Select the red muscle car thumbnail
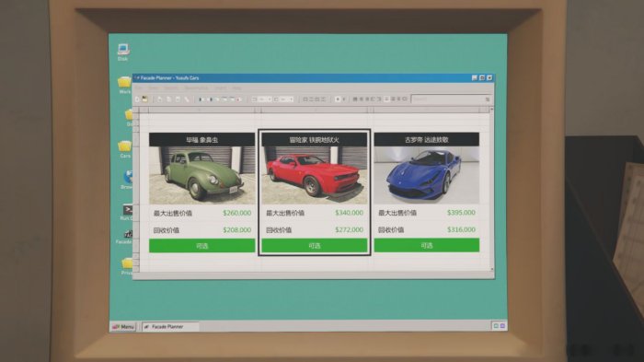 pyautogui.click(x=315, y=175)
